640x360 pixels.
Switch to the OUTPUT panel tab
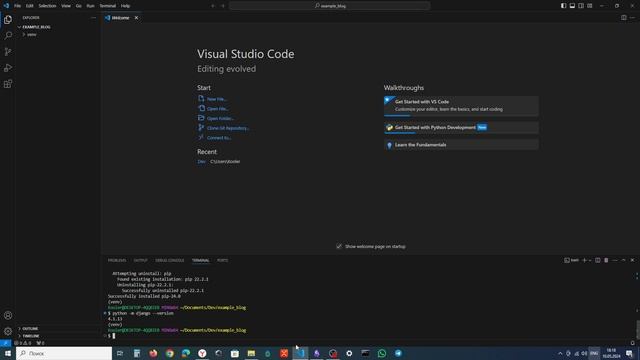click(140, 260)
